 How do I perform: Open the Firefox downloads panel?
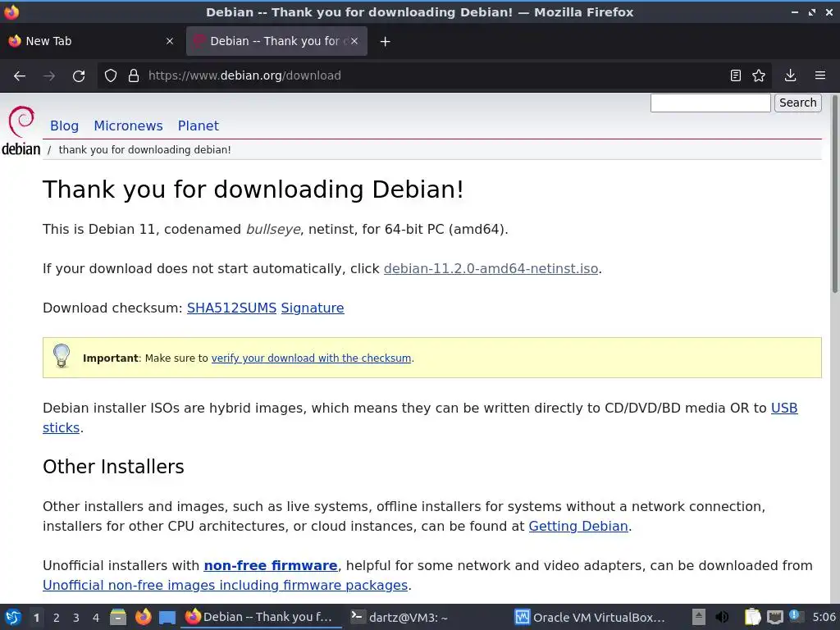coord(790,75)
